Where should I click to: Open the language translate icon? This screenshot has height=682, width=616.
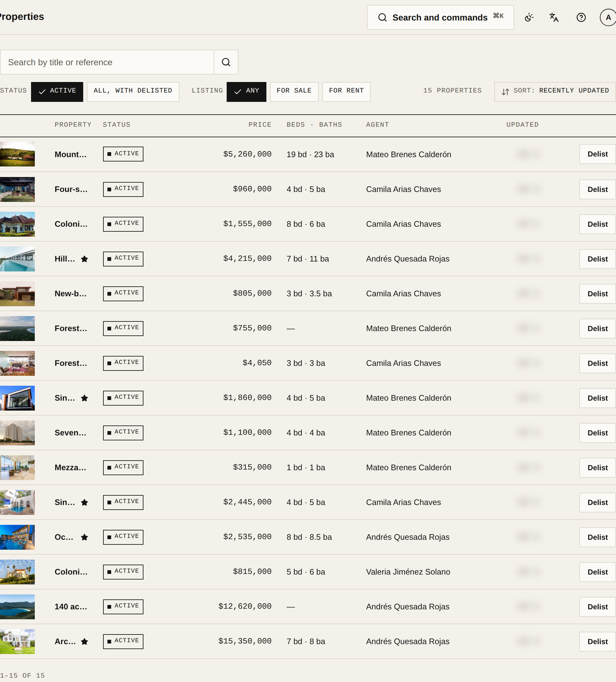click(x=554, y=18)
